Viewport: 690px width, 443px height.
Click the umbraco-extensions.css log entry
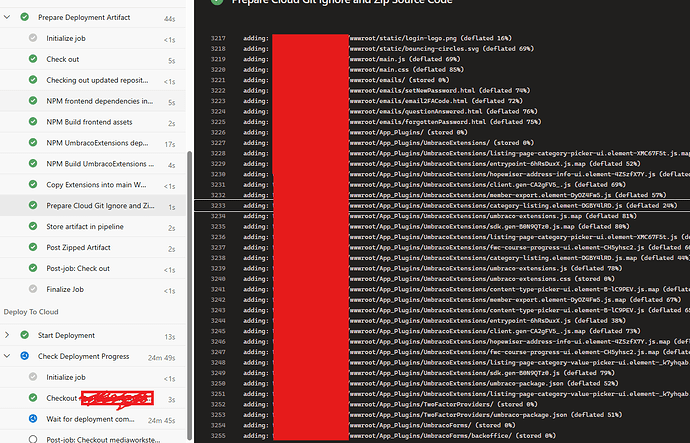pos(482,279)
